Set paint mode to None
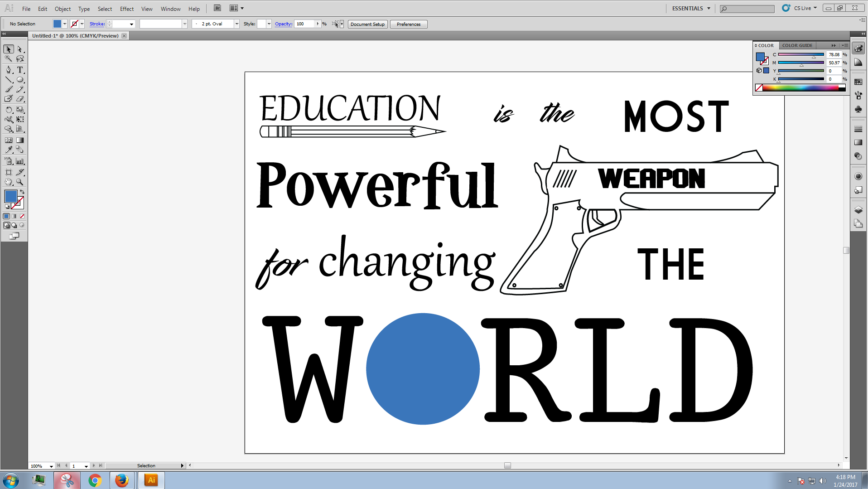 pos(22,216)
